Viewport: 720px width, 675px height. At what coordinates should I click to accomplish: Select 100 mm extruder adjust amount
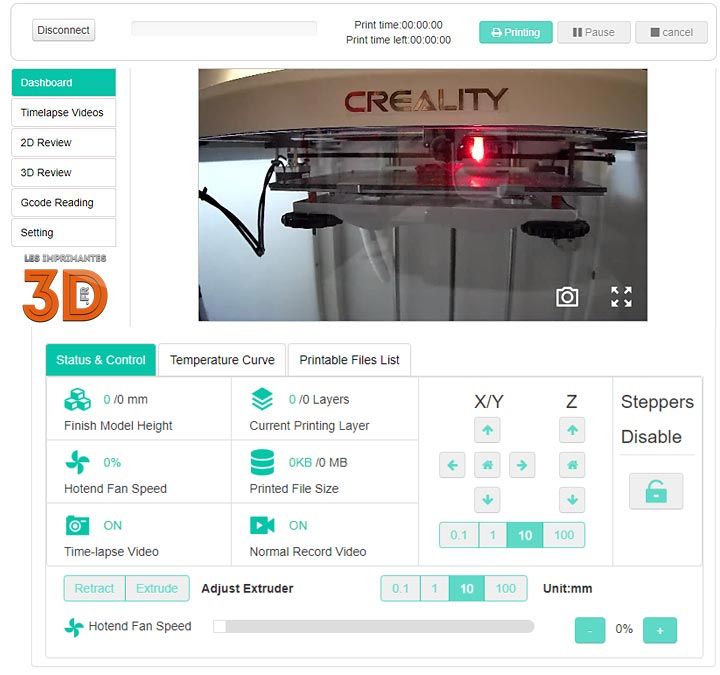point(506,588)
